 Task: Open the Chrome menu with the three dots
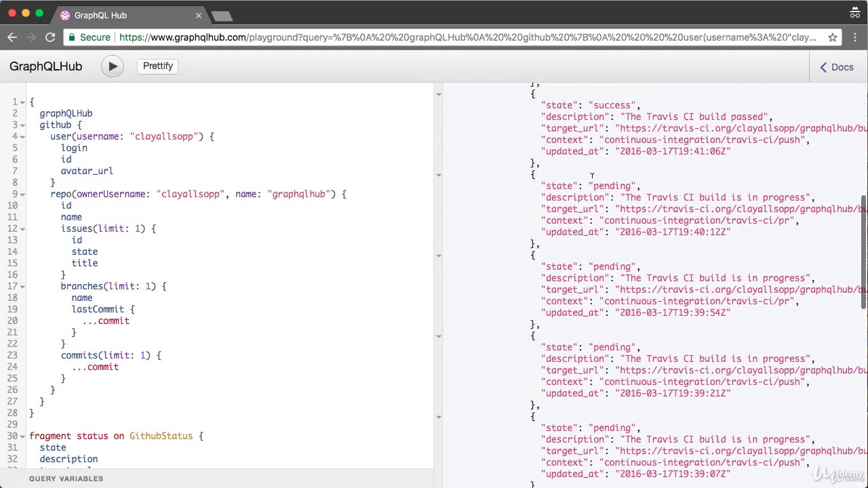[855, 37]
